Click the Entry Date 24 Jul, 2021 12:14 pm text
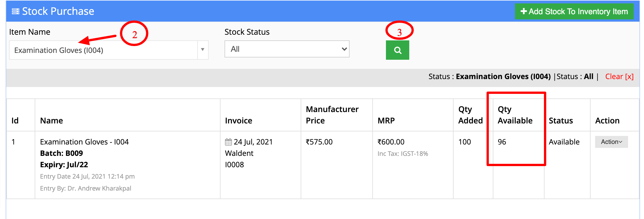This screenshot has width=644, height=219. click(x=87, y=176)
